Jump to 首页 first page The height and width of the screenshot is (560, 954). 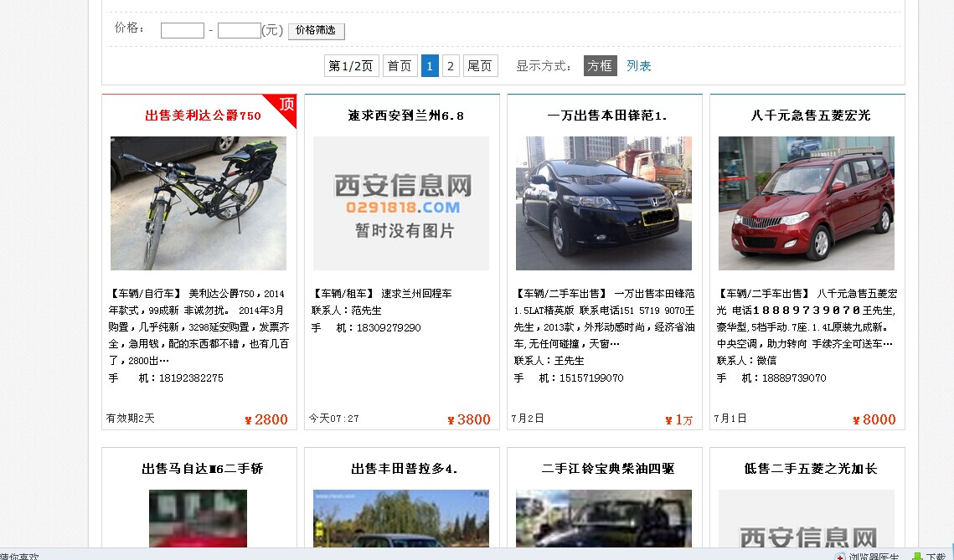[x=400, y=66]
